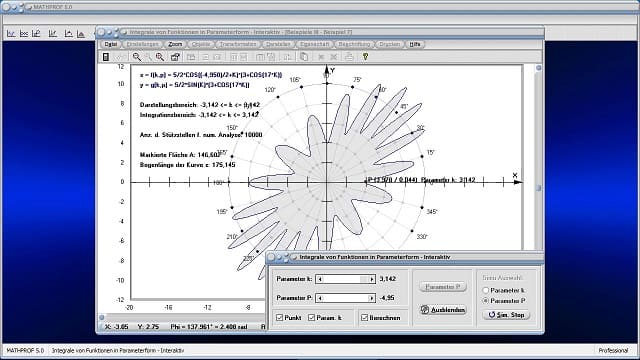
Task: Click the Phi angle readout in status bar
Action: point(209,327)
